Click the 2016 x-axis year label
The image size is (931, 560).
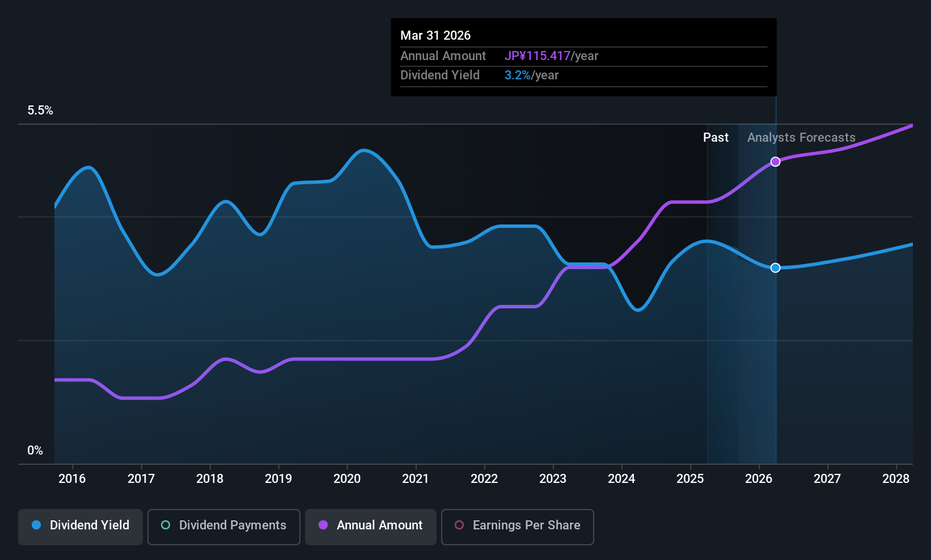[x=72, y=478]
